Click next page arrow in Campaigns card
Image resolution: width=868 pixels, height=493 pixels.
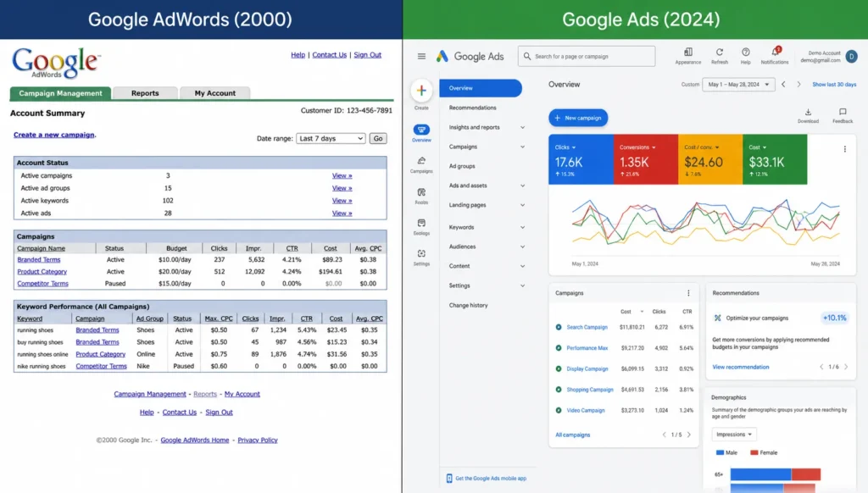689,435
